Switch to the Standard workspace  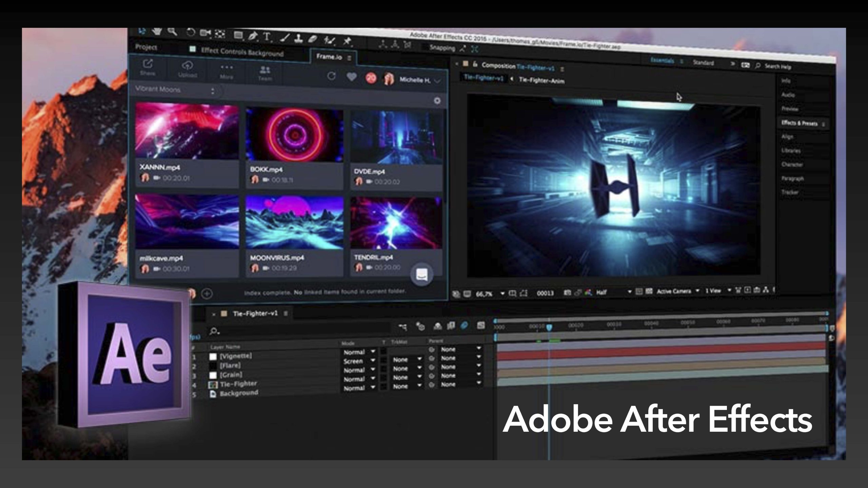(703, 62)
